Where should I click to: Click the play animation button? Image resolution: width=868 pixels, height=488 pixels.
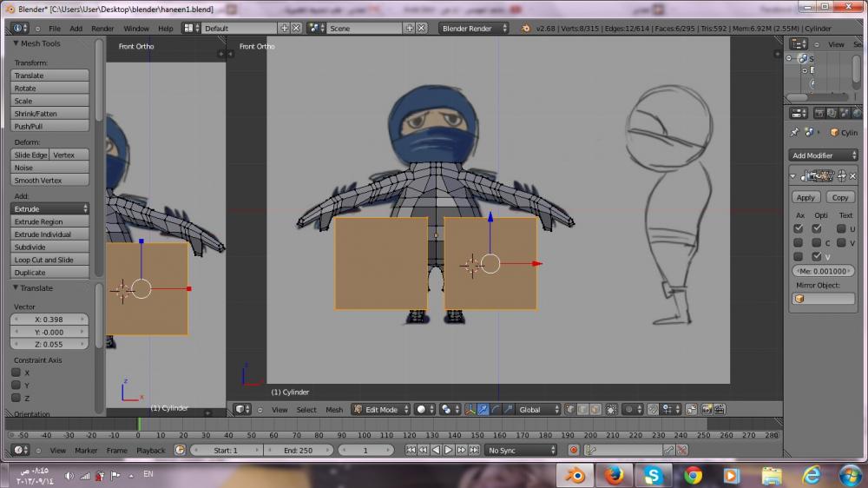pyautogui.click(x=449, y=450)
